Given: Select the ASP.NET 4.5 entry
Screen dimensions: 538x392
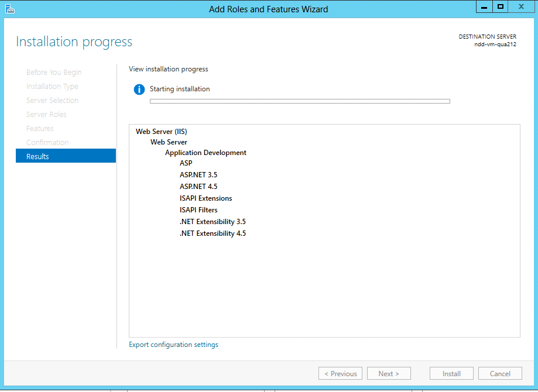Looking at the screenshot, I should pyautogui.click(x=198, y=187).
